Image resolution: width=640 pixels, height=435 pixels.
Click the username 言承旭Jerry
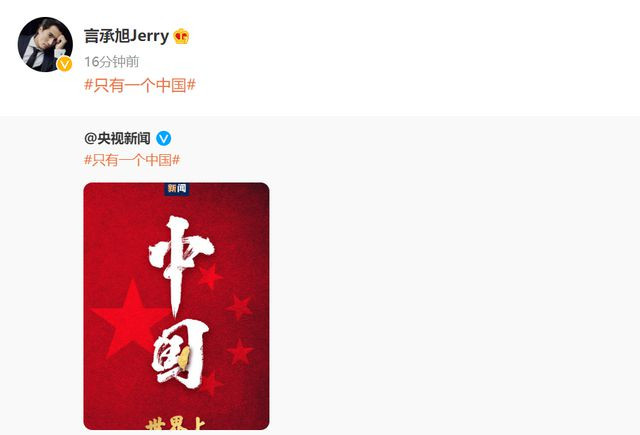pos(126,36)
